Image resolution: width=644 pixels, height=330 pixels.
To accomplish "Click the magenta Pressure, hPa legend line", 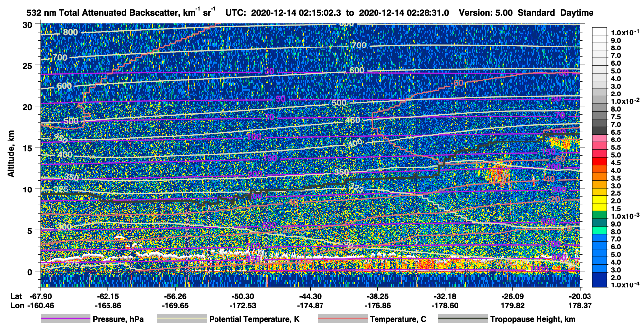I will (65, 319).
